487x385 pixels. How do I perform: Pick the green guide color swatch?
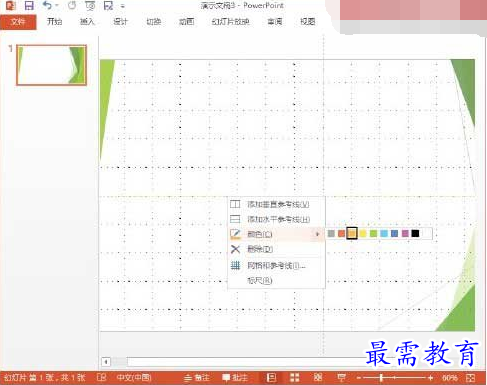(x=373, y=234)
